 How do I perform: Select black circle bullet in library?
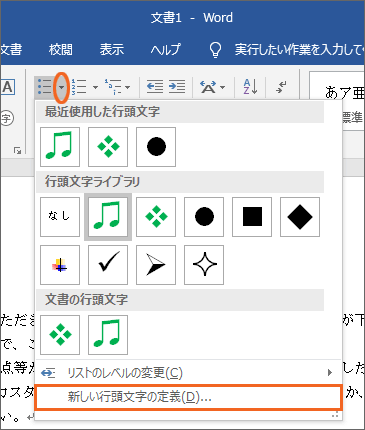[x=204, y=217]
